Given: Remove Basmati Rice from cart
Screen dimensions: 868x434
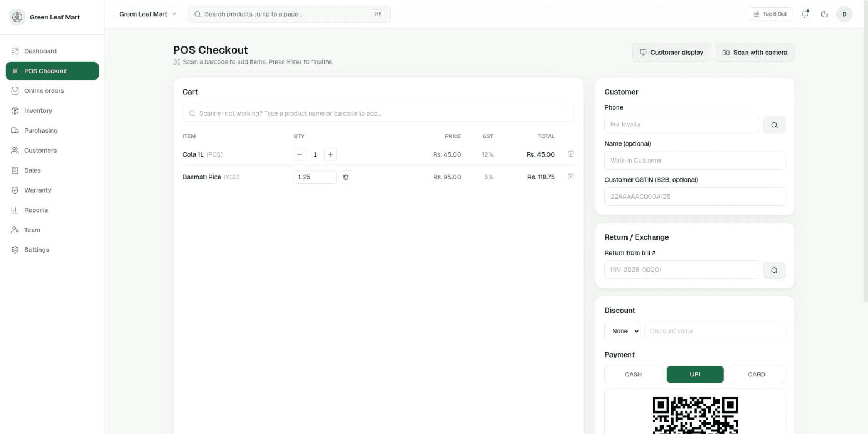Looking at the screenshot, I should 571,177.
